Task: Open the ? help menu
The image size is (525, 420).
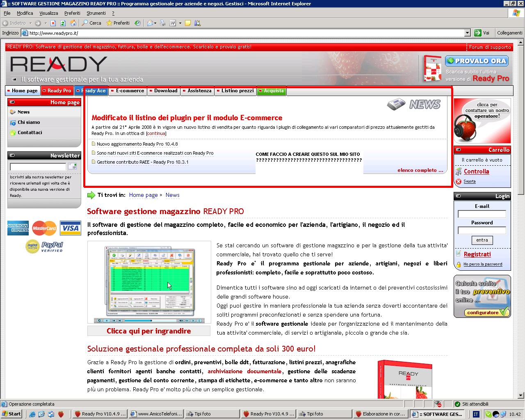Action: coord(113,13)
